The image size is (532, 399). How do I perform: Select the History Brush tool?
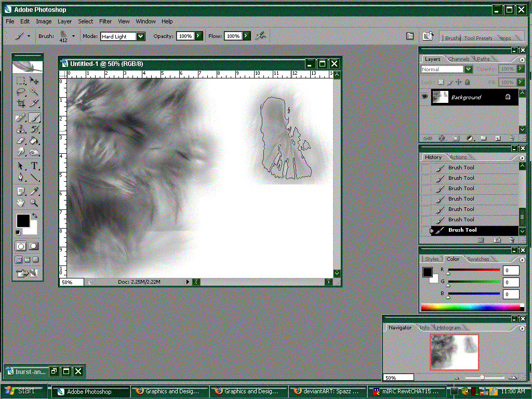tap(34, 129)
